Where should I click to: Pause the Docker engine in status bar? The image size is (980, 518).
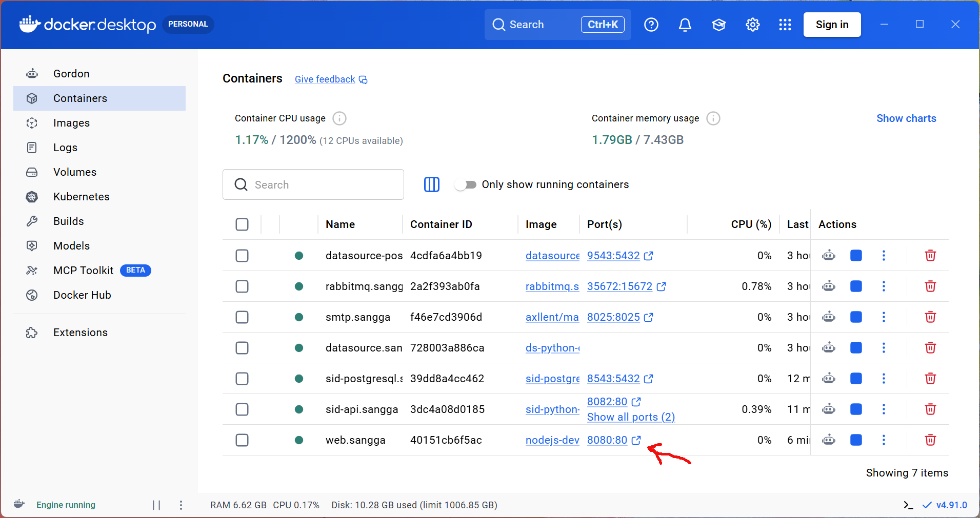pos(156,505)
